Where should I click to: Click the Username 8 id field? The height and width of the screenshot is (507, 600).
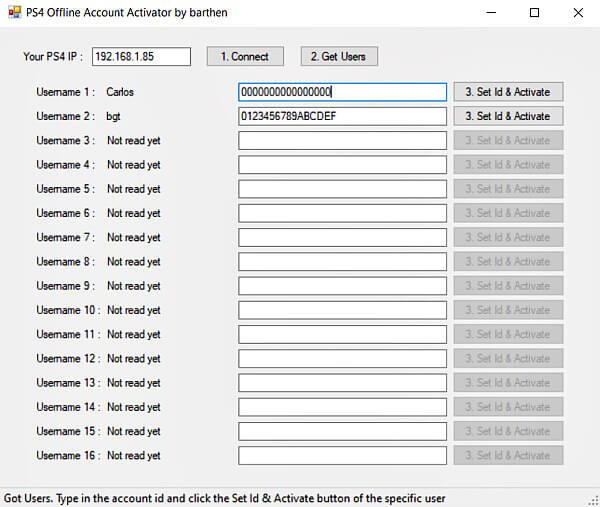(342, 262)
